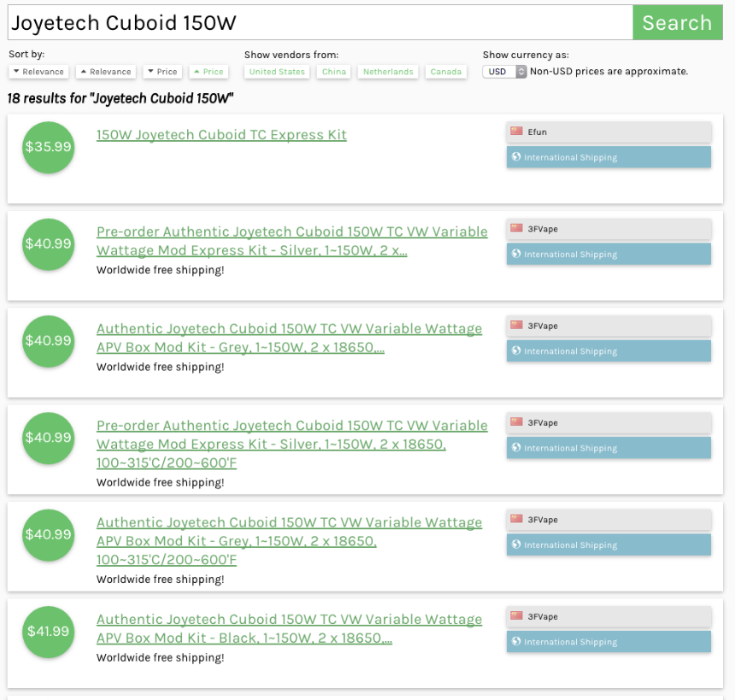Select the Efun vendor name
This screenshot has height=700, width=735.
[538, 132]
